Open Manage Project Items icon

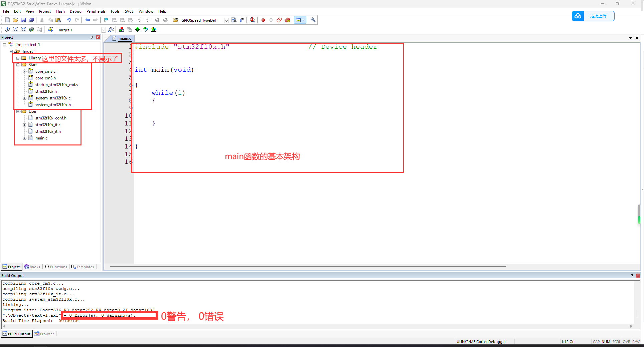(x=122, y=29)
